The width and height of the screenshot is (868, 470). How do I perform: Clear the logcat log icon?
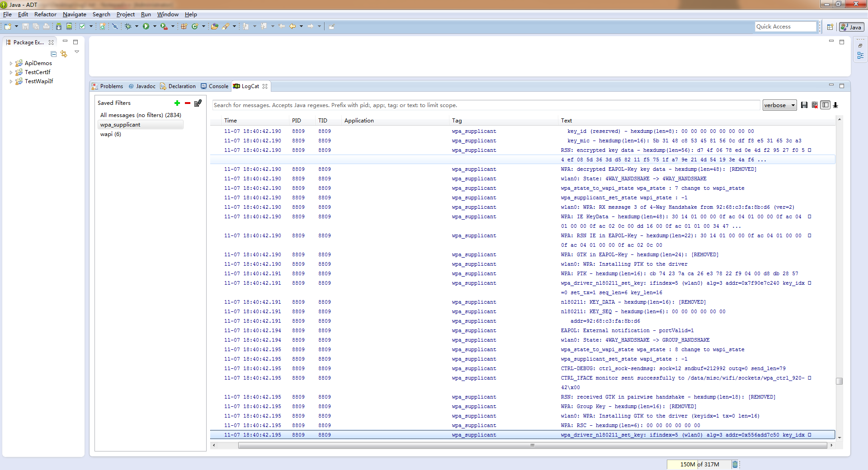coord(815,105)
